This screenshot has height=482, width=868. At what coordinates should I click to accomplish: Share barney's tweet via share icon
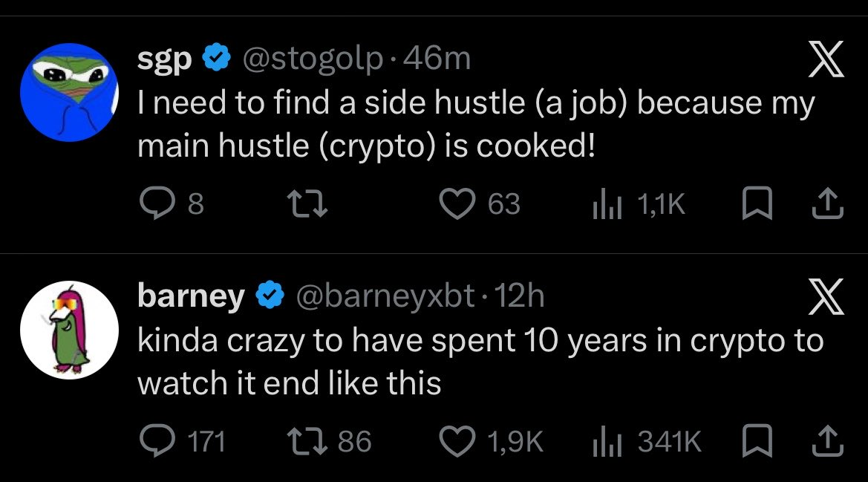coord(828,441)
